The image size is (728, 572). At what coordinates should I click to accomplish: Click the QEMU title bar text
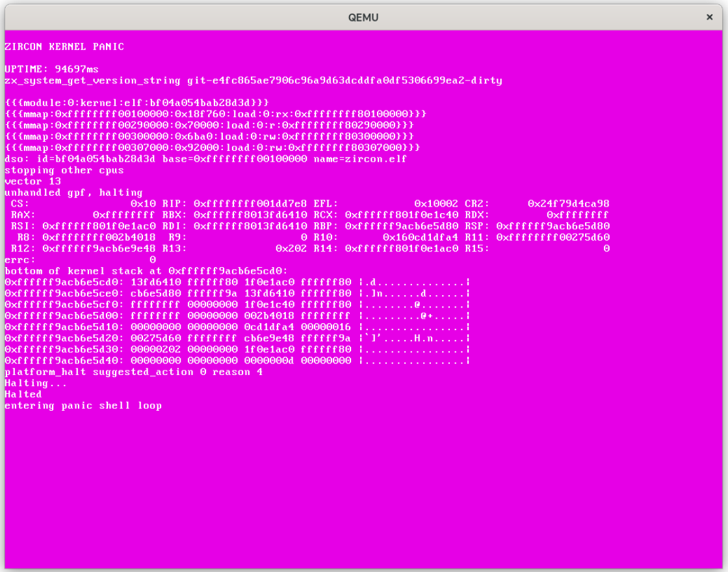363,18
